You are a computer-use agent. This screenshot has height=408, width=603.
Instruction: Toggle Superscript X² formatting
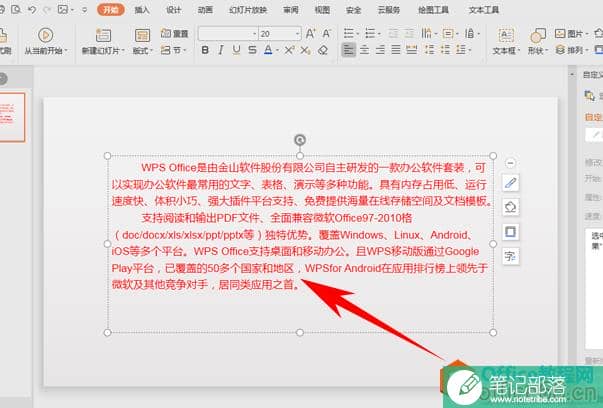point(289,50)
